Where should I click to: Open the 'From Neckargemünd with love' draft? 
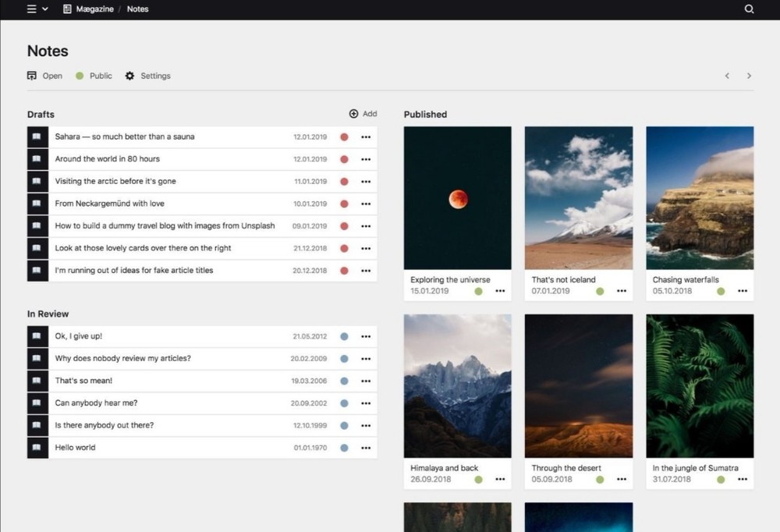(x=110, y=204)
